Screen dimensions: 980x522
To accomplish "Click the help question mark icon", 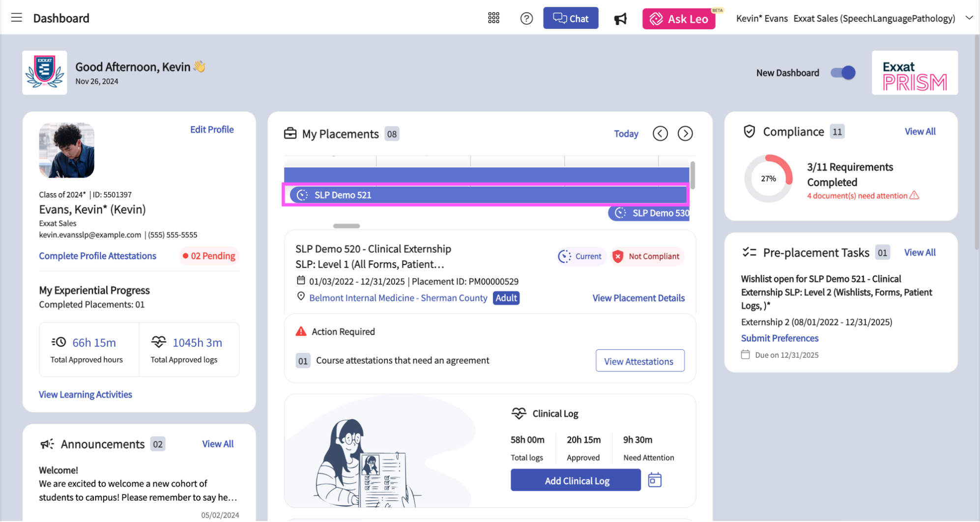I will pyautogui.click(x=526, y=19).
